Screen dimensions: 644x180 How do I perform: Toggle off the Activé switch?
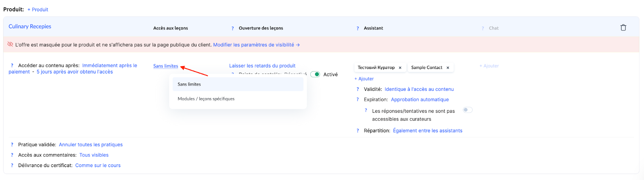click(x=315, y=74)
